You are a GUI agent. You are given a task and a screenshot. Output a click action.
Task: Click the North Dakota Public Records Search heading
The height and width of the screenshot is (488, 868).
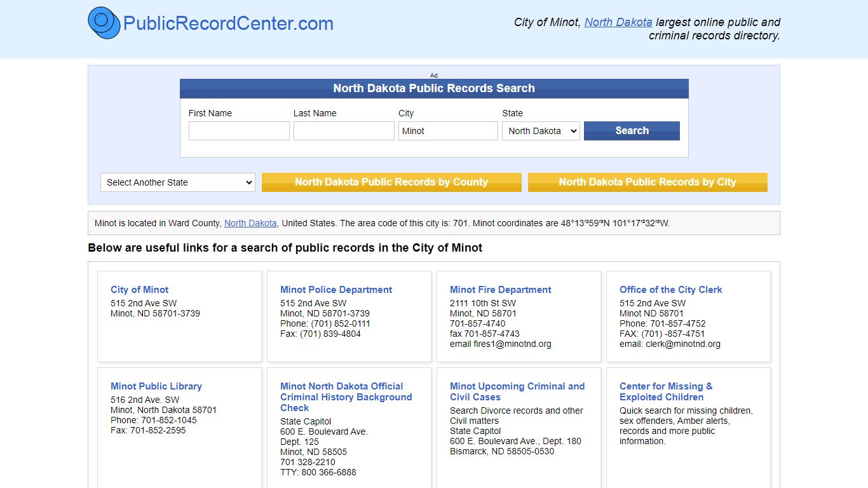pyautogui.click(x=434, y=88)
